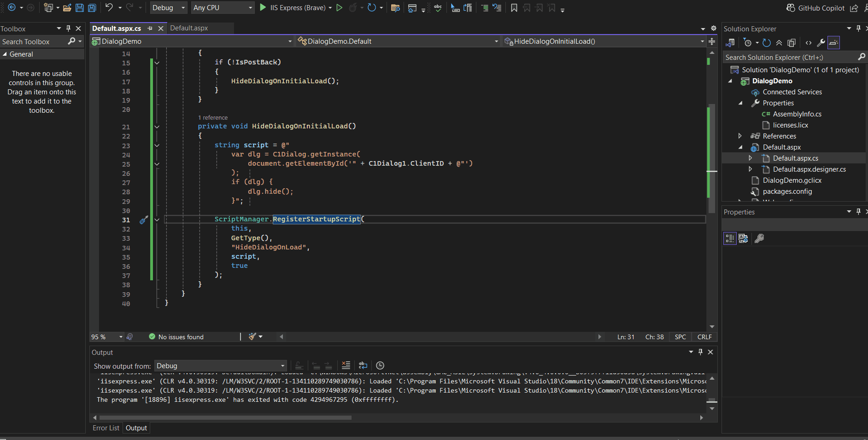Click the screwdriver quick action on line 31
The width and height of the screenshot is (868, 440).
(144, 220)
